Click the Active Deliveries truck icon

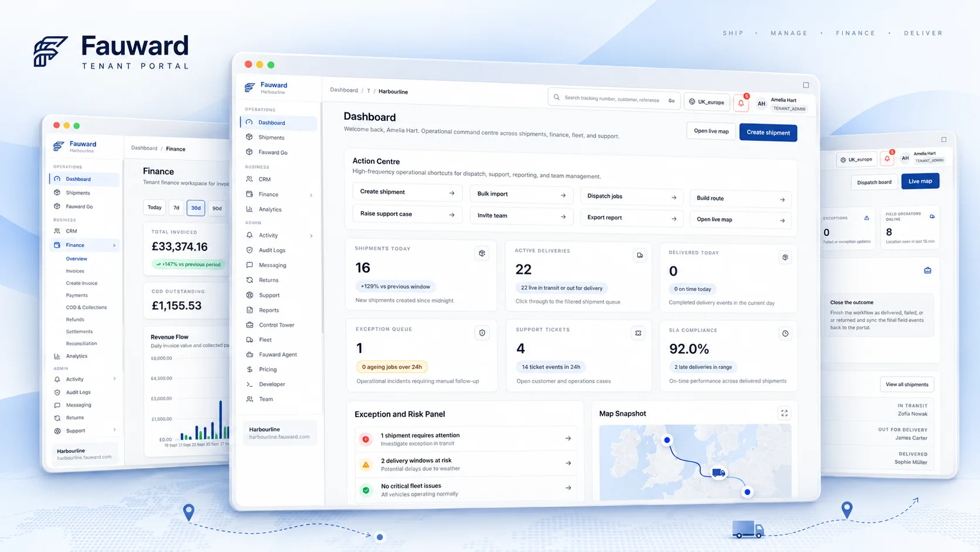(639, 255)
